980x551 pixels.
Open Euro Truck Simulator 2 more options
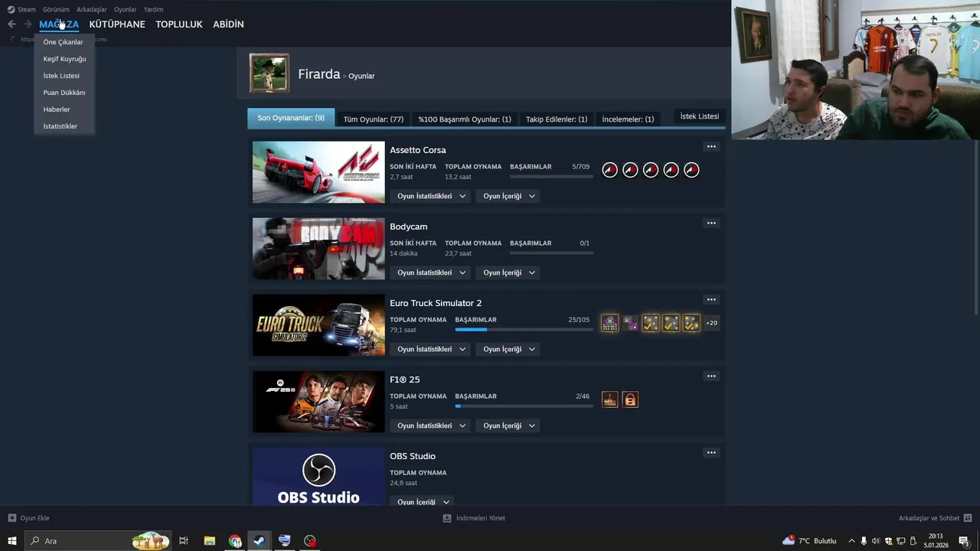click(x=711, y=299)
